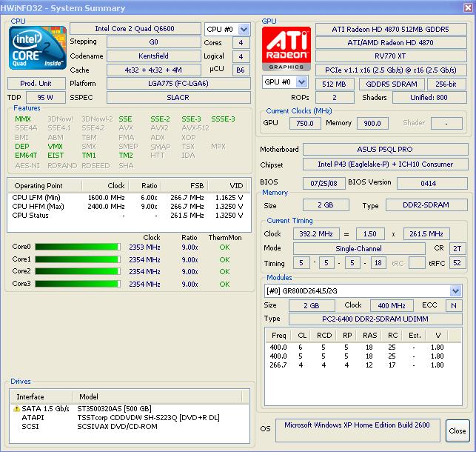
Task: Click the Operating Point column header
Action: tap(44, 185)
